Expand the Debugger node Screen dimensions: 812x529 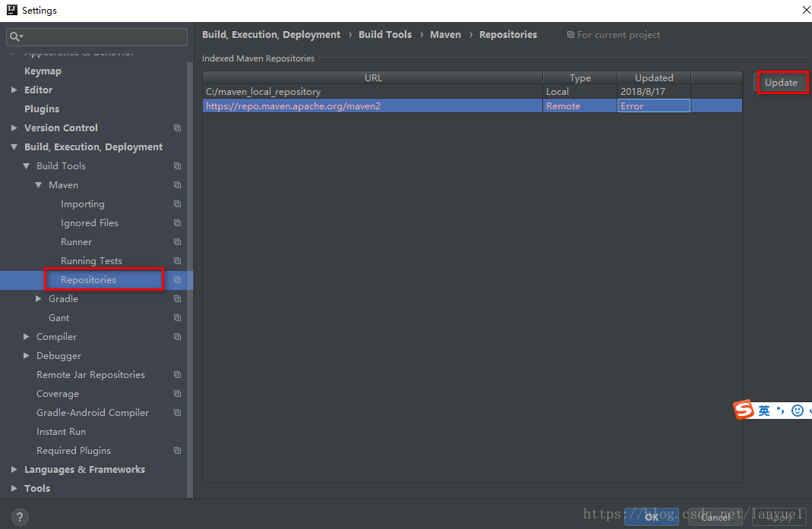point(27,356)
